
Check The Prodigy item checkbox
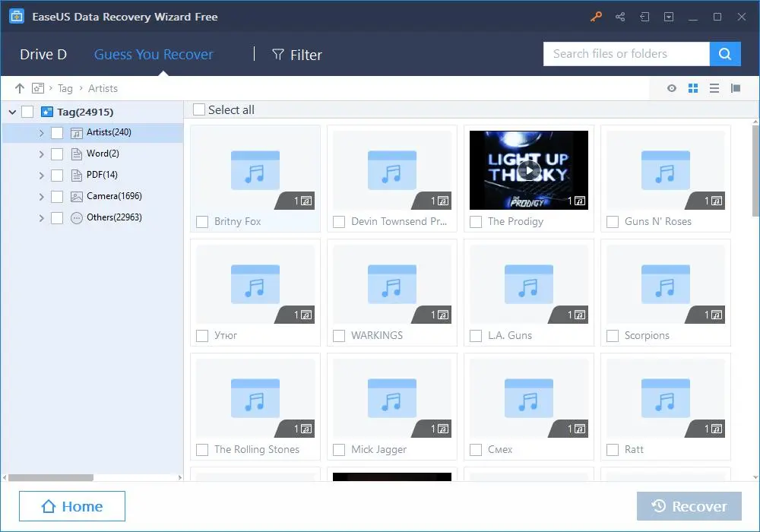(476, 222)
